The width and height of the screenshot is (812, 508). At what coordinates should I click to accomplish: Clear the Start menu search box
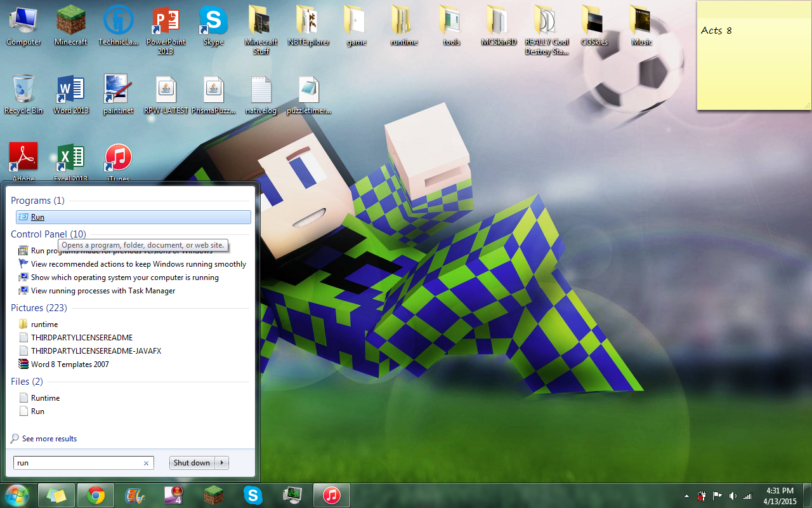coord(146,464)
